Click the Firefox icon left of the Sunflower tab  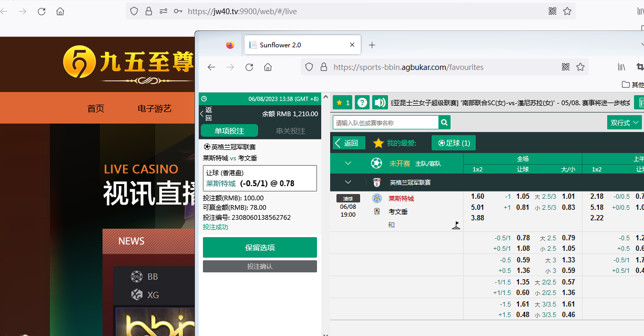230,45
